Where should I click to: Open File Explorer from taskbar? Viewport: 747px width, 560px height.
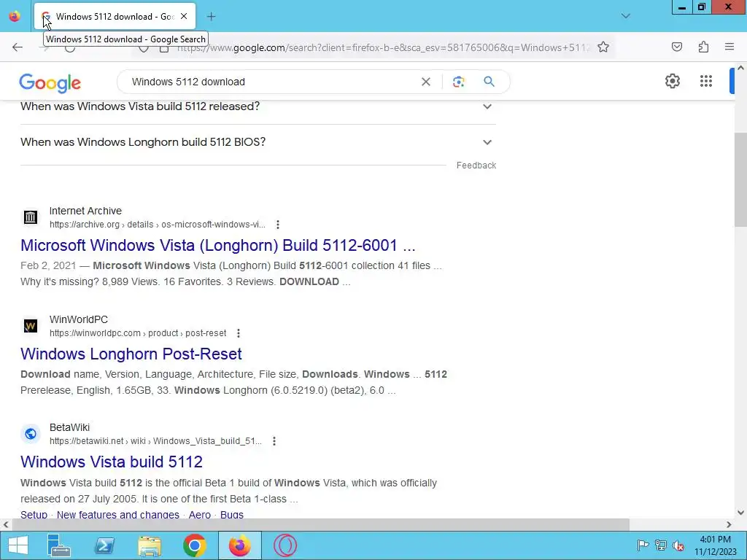pos(149,545)
